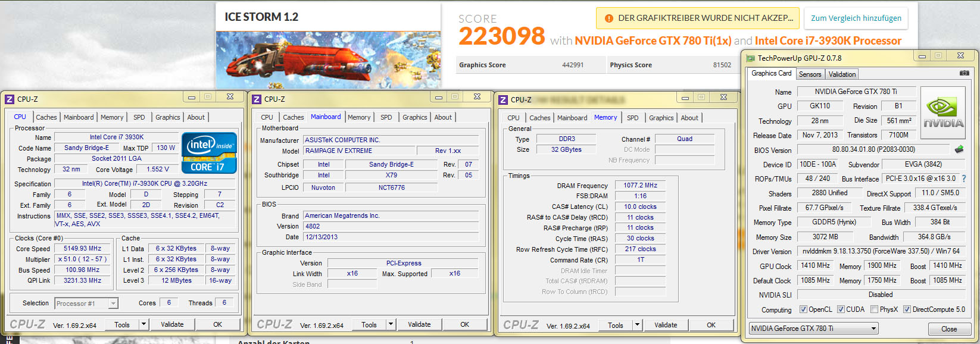Click the BIOS save chip icon

click(959, 149)
